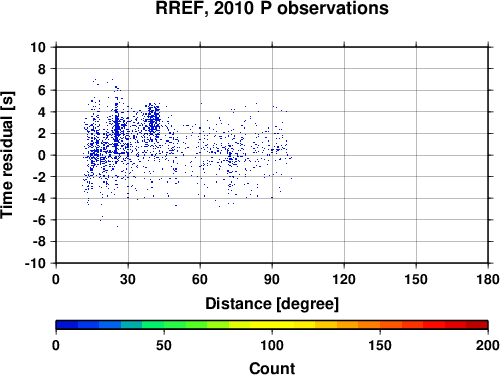Viewport: 500px width, 375px height.
Task: Select the dark red colorbar segment at 200
Action: click(477, 325)
